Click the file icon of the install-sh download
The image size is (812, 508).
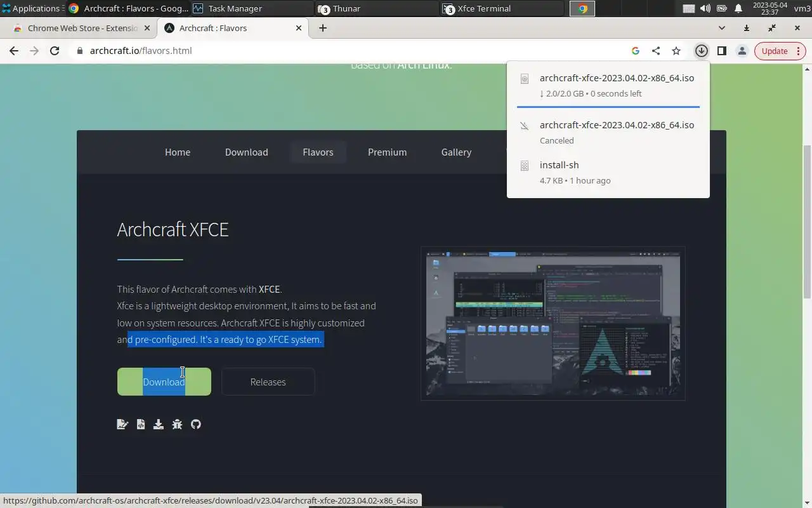(x=525, y=166)
